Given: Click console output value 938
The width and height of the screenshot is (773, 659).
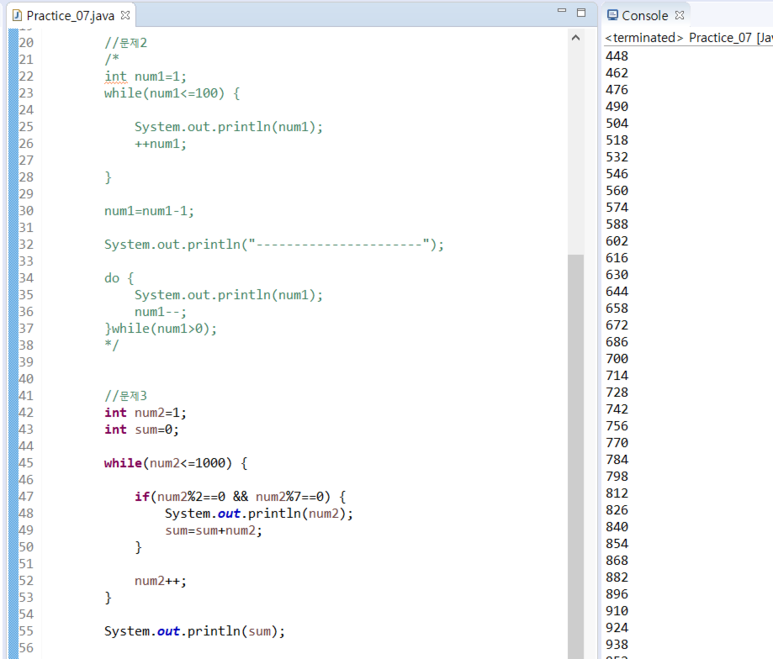Looking at the screenshot, I should coord(617,645).
